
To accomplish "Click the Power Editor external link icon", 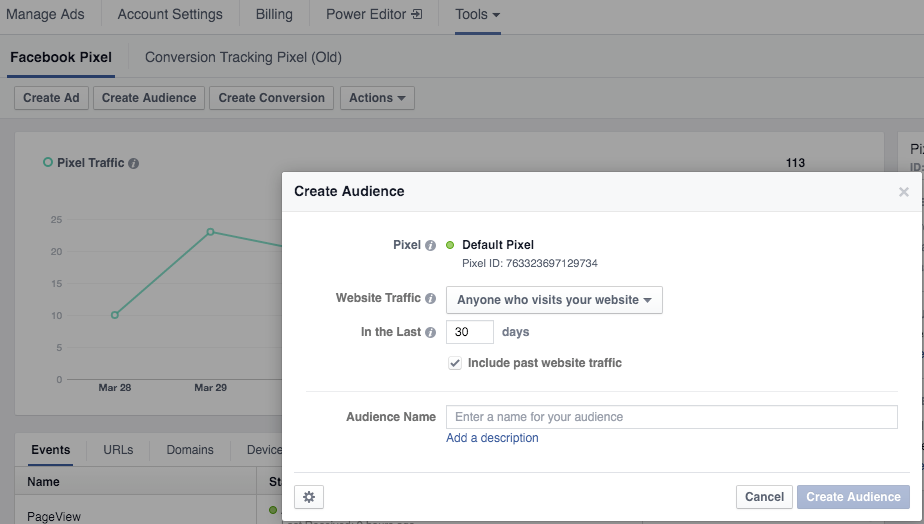I will 417,14.
